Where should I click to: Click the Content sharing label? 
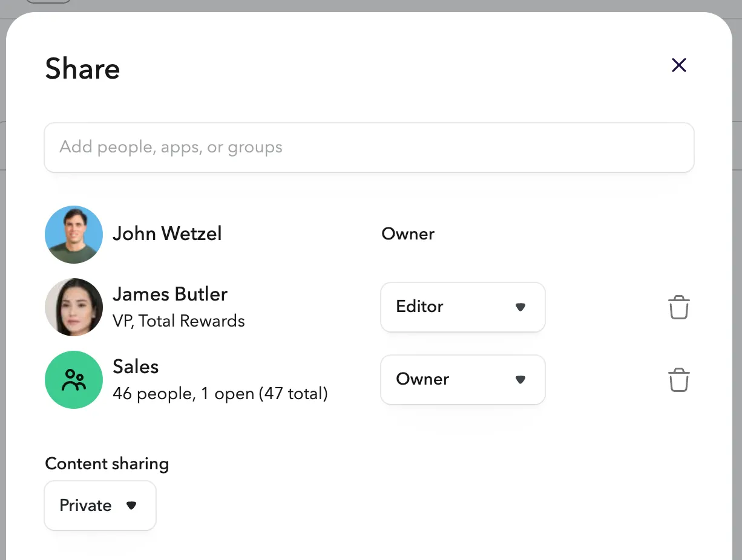(107, 464)
